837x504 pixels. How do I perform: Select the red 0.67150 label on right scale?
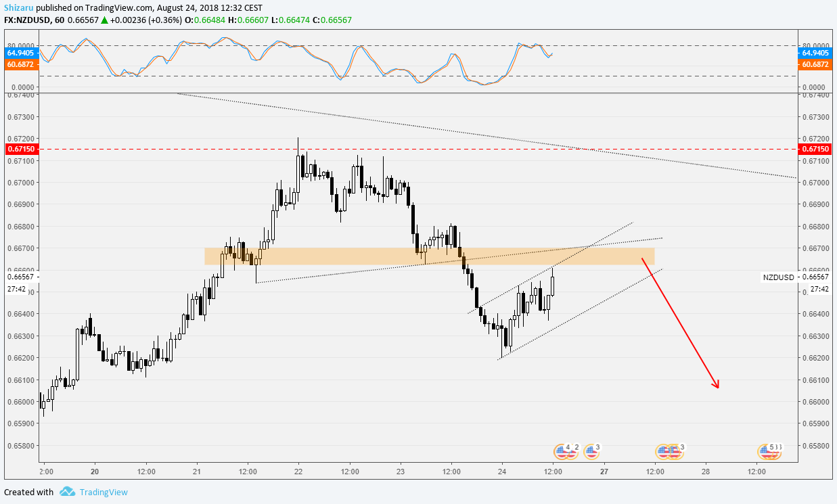click(814, 149)
